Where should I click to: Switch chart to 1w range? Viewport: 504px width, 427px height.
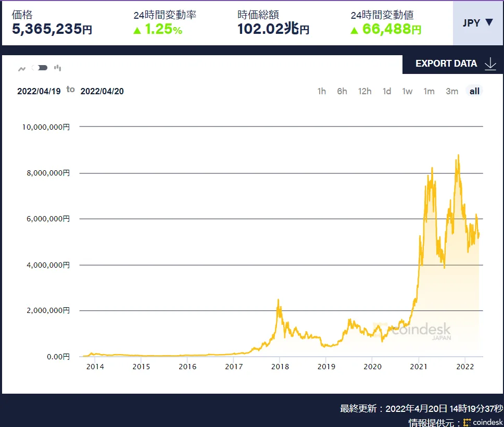[x=407, y=91]
